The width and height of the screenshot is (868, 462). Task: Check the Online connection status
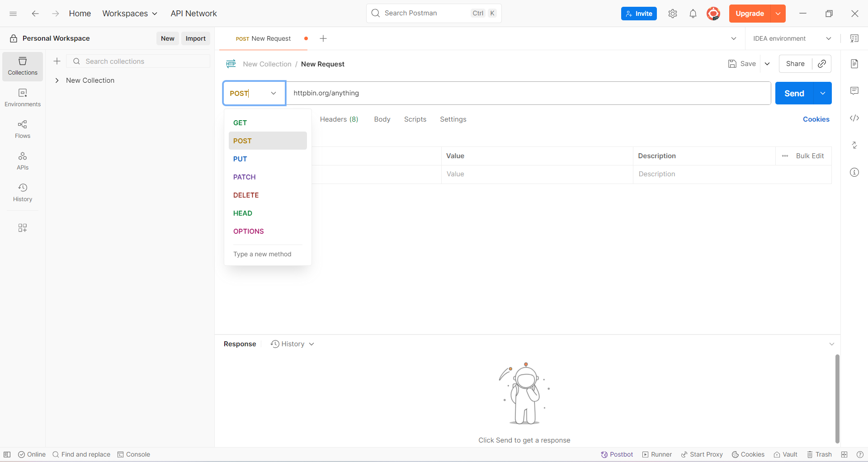[x=31, y=454]
